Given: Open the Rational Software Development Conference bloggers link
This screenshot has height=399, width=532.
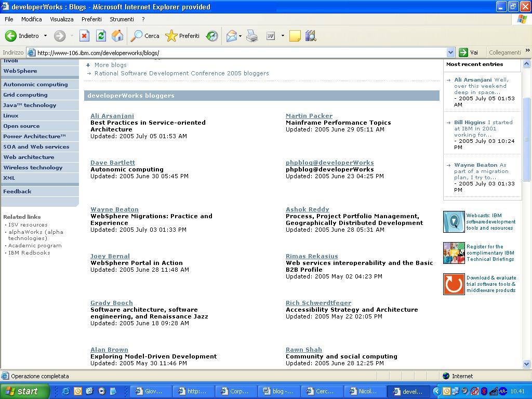Looking at the screenshot, I should click(x=181, y=73).
